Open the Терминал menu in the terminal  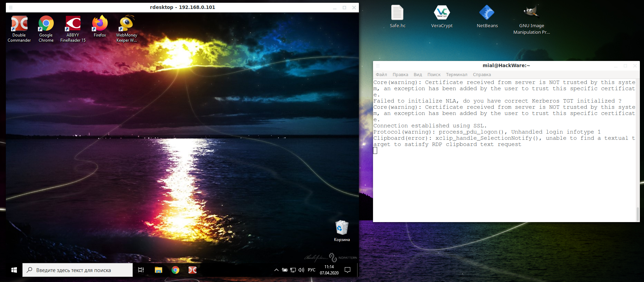(456, 75)
